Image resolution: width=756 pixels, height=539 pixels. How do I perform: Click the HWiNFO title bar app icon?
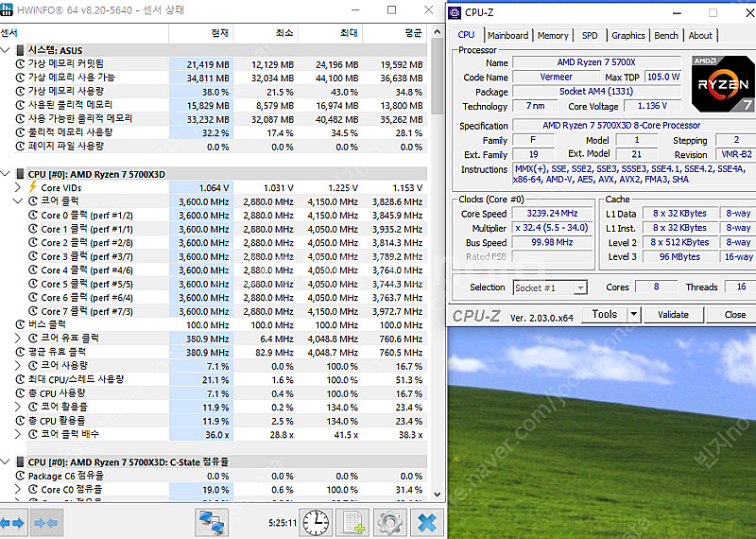point(7,9)
